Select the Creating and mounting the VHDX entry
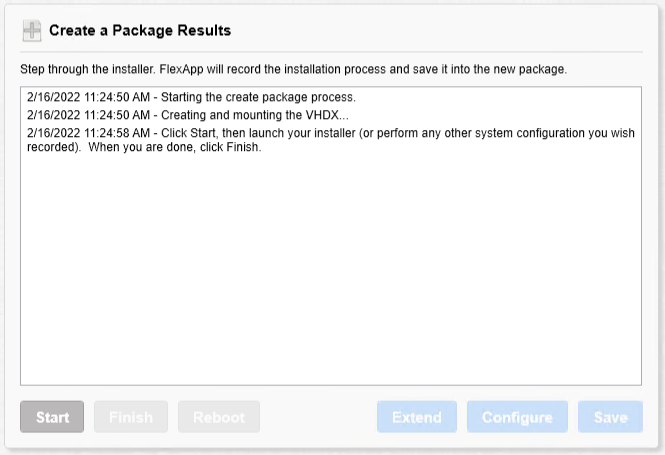The height and width of the screenshot is (455, 665). (x=188, y=115)
